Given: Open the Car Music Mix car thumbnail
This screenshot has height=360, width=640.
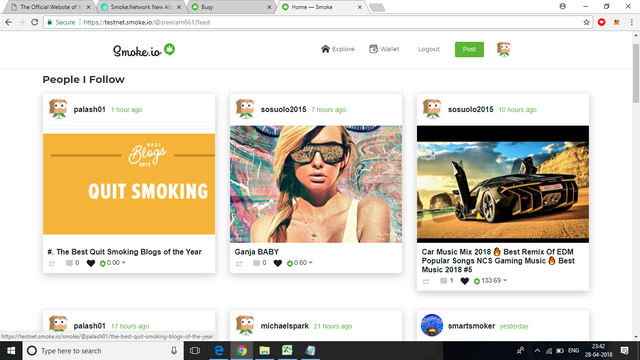Looking at the screenshot, I should pyautogui.click(x=503, y=184).
